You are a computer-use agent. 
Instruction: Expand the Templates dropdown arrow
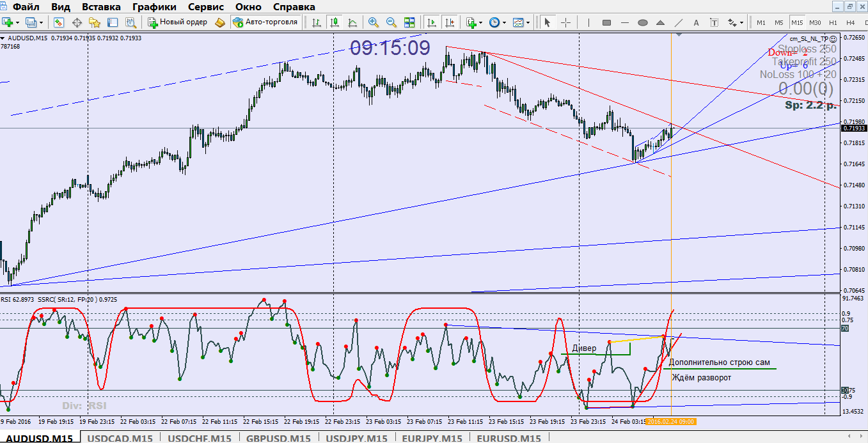tap(528, 22)
